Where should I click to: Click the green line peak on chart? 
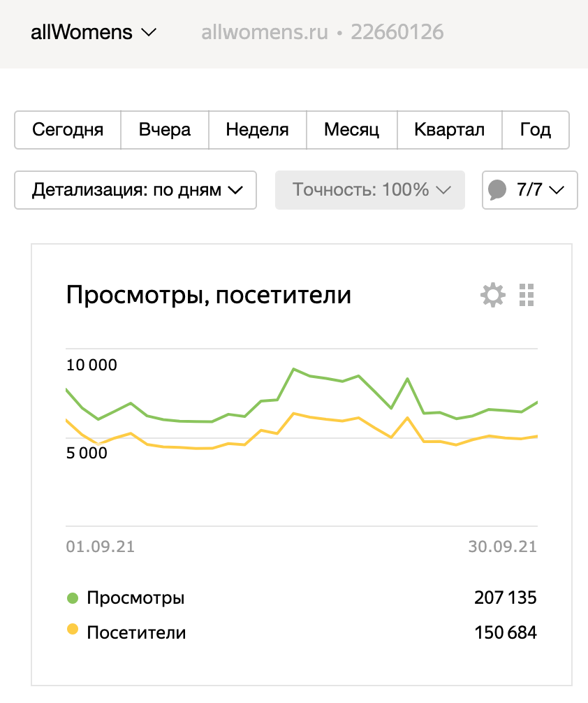point(294,369)
